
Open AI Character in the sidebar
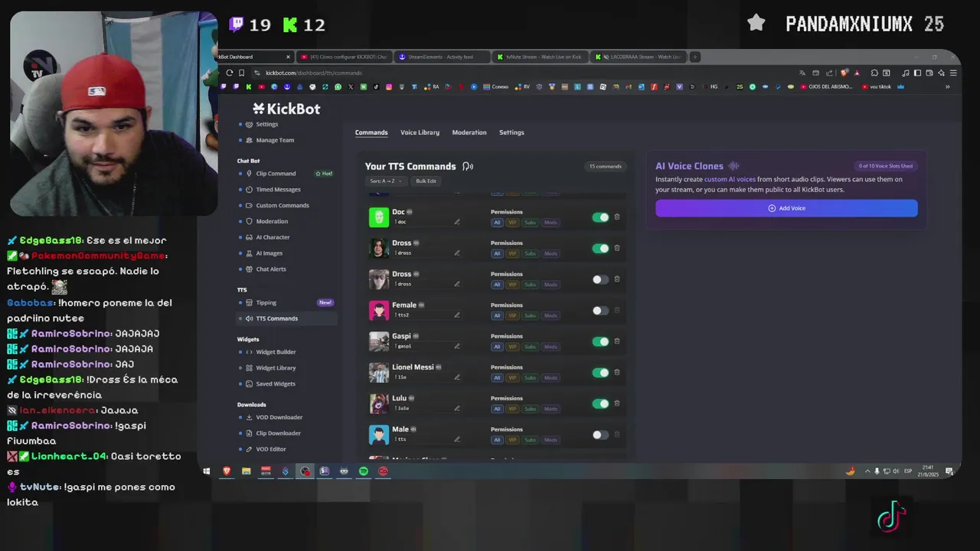coord(273,237)
